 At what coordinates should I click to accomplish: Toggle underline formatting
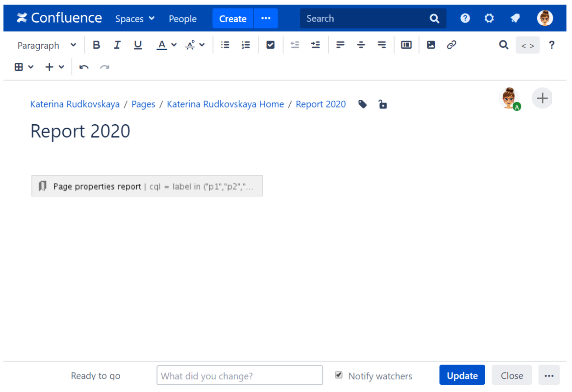[x=138, y=45]
